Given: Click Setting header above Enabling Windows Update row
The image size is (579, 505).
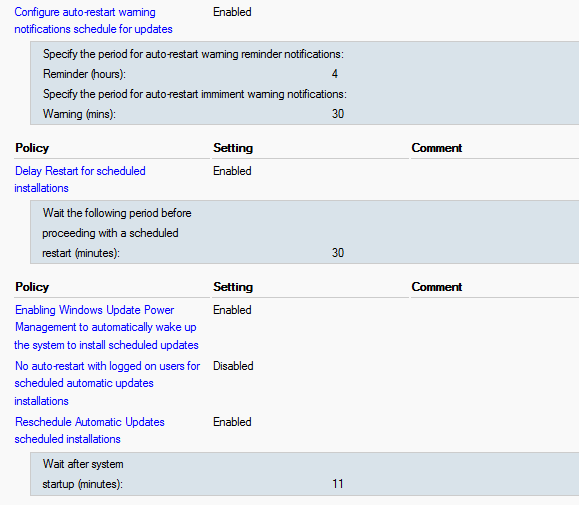Looking at the screenshot, I should click(233, 287).
